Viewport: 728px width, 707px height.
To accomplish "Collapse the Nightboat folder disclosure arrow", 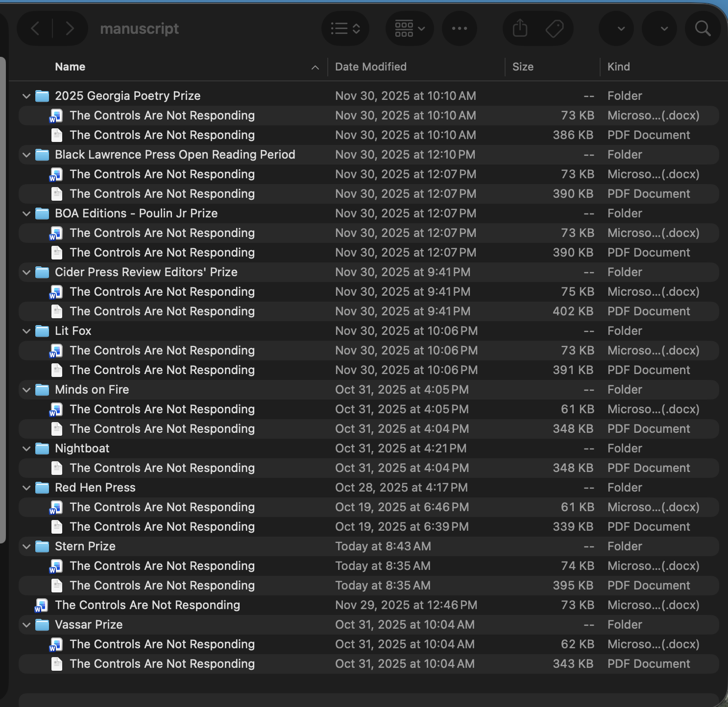I will click(x=26, y=448).
